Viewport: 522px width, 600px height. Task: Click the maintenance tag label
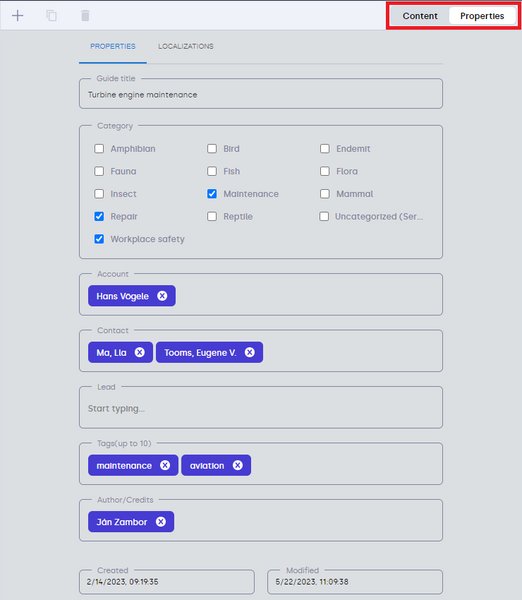(124, 466)
